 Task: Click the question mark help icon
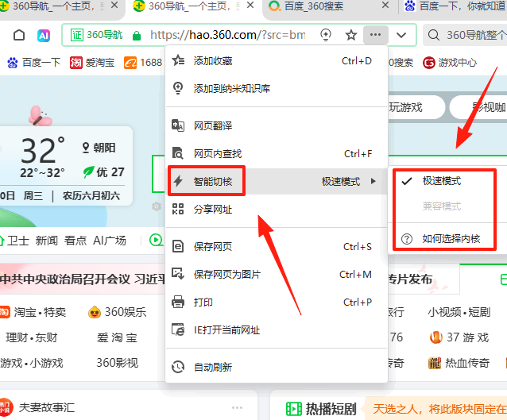[406, 239]
